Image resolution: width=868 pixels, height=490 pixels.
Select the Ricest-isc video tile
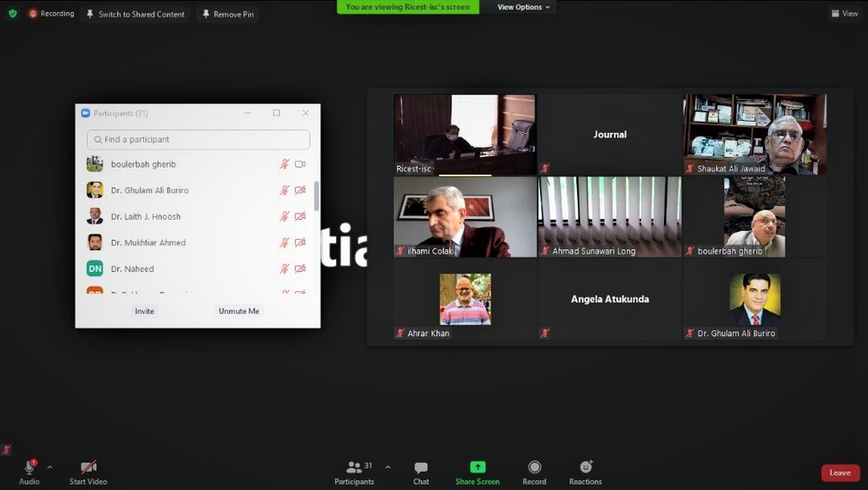coord(465,134)
